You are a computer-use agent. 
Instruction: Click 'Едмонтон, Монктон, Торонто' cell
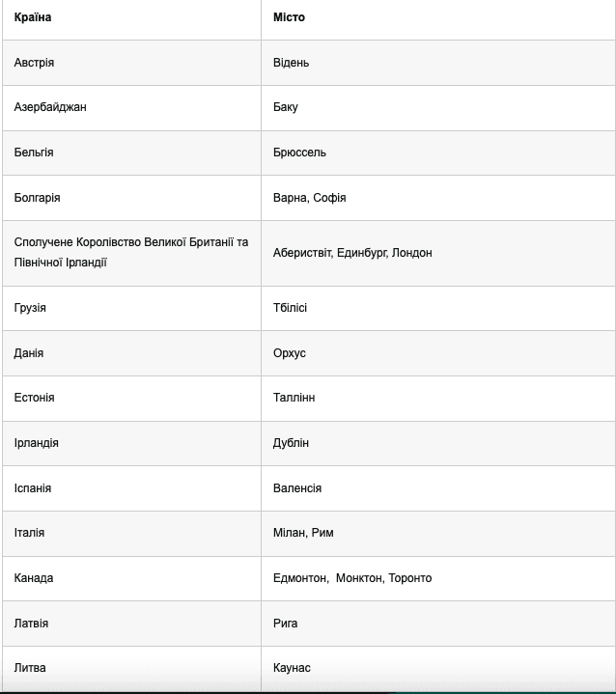(352, 578)
